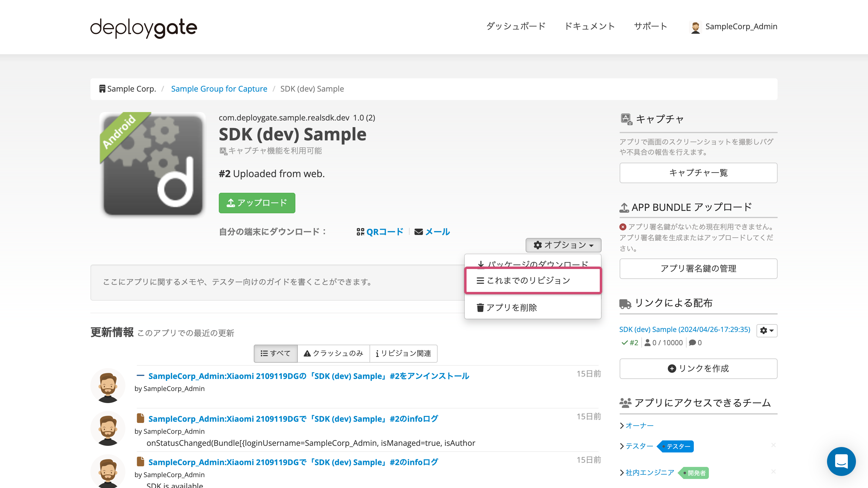Select the リビジョン関連 filter
This screenshot has height=488, width=868.
(x=403, y=353)
